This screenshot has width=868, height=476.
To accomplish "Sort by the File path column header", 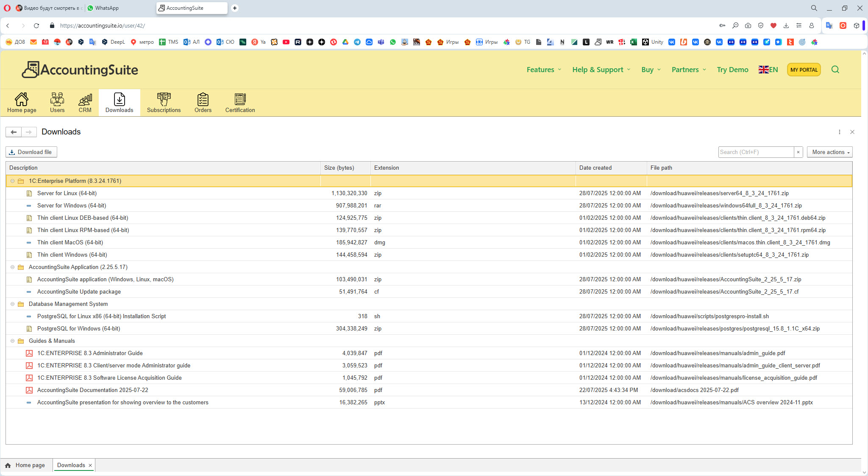I will point(749,168).
